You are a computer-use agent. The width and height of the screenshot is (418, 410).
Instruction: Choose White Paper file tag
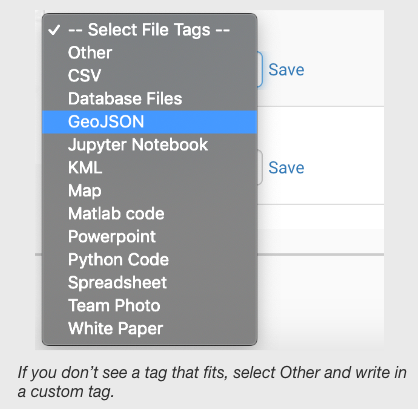(149, 329)
